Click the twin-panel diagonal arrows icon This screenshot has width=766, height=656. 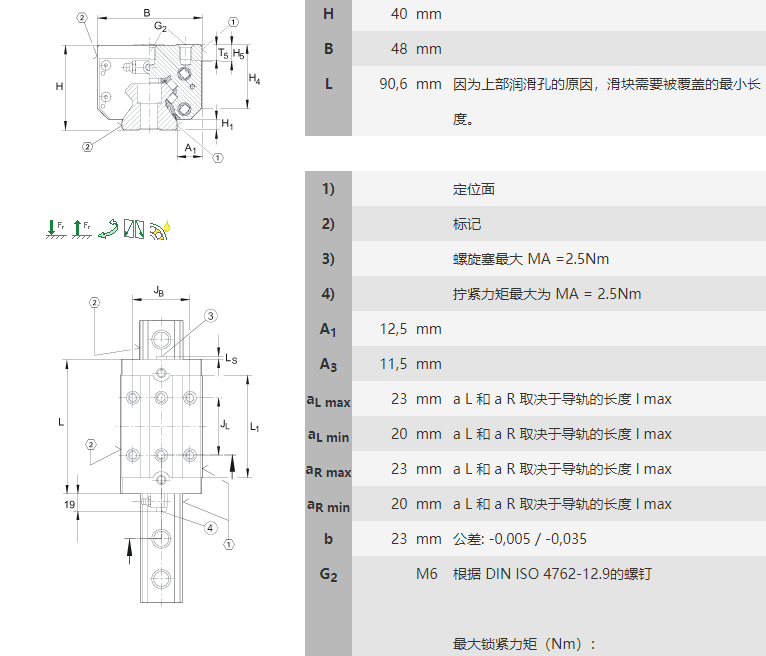tap(135, 229)
